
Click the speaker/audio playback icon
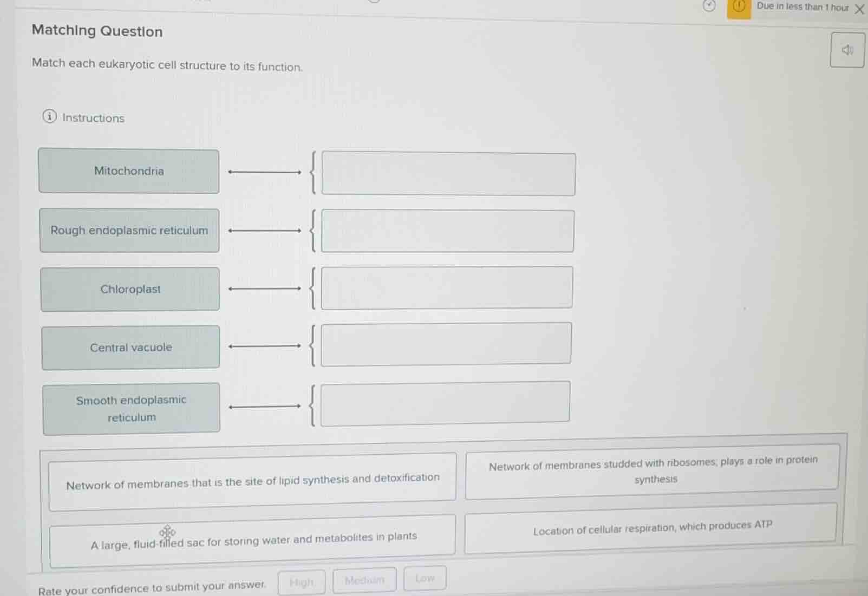[x=846, y=50]
